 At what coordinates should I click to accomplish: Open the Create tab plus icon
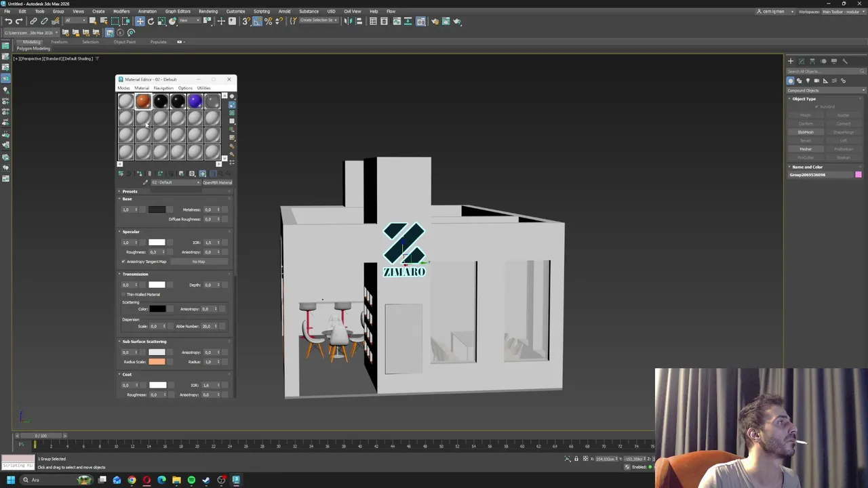tap(790, 61)
